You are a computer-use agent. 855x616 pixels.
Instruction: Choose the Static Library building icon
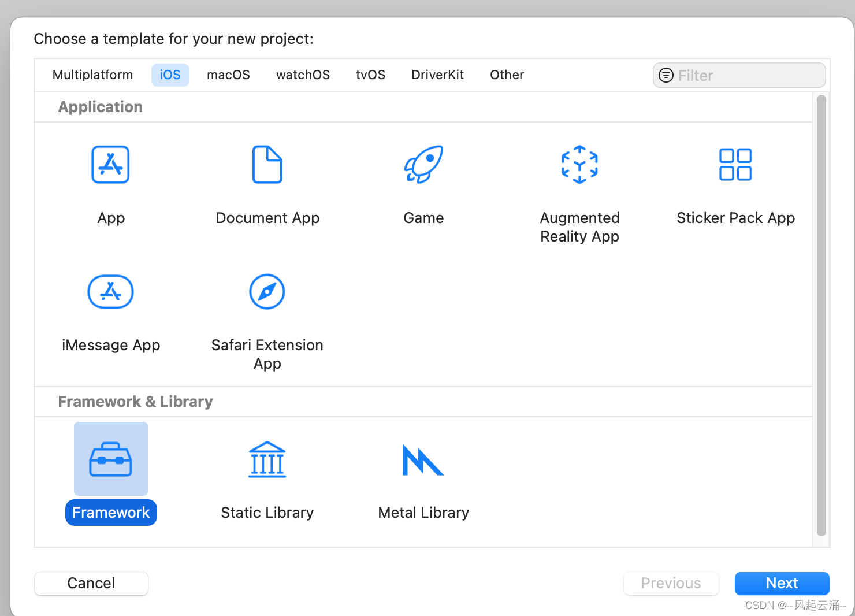(267, 459)
